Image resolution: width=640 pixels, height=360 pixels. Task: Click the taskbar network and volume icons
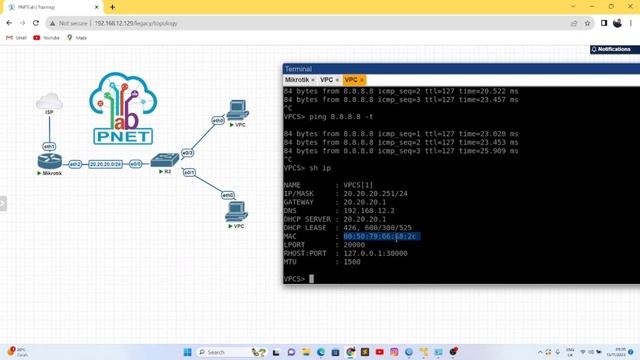[591, 352]
